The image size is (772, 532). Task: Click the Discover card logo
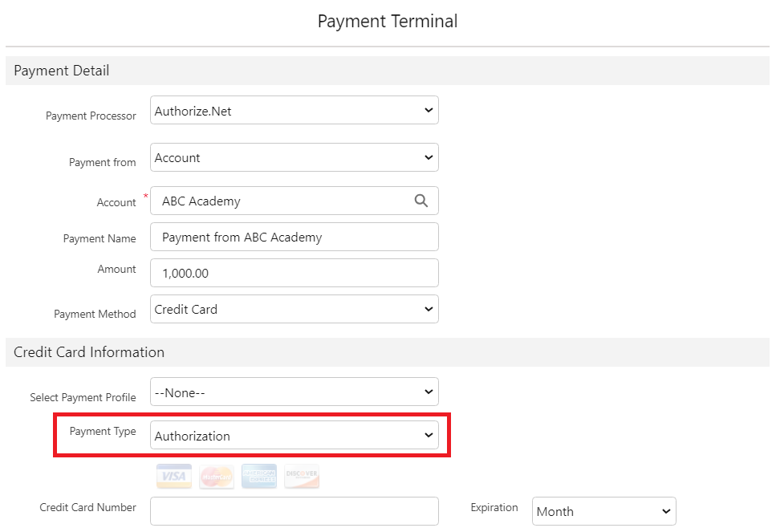[x=301, y=477]
